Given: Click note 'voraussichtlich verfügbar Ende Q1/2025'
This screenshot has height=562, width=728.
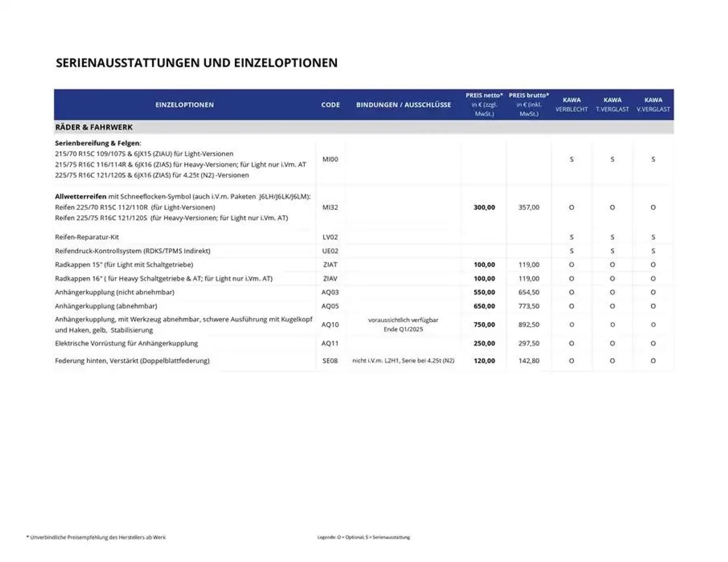Looking at the screenshot, I should tap(403, 325).
